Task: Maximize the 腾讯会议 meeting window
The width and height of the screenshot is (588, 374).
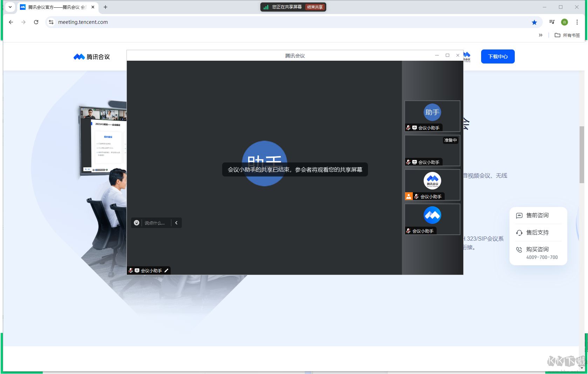Action: 447,55
